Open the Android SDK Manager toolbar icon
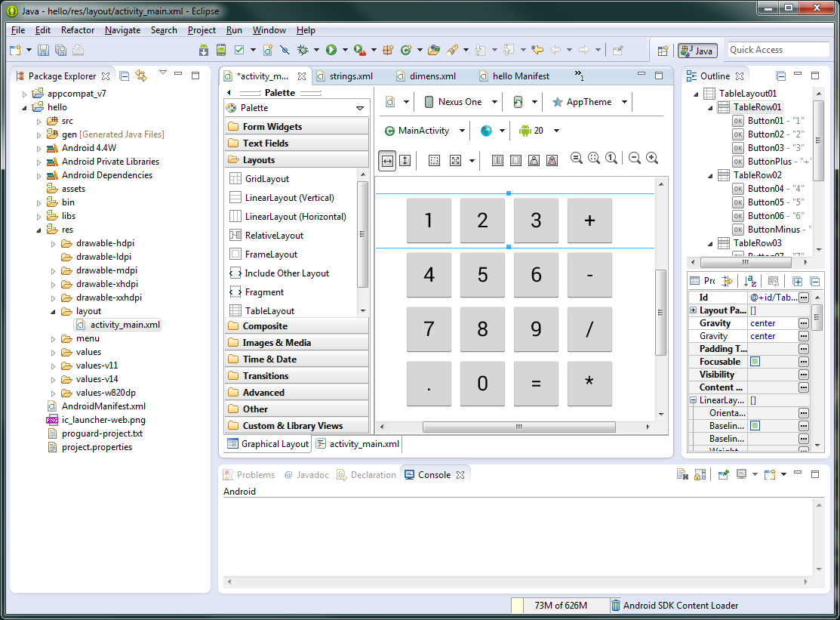The height and width of the screenshot is (620, 840). (x=204, y=50)
